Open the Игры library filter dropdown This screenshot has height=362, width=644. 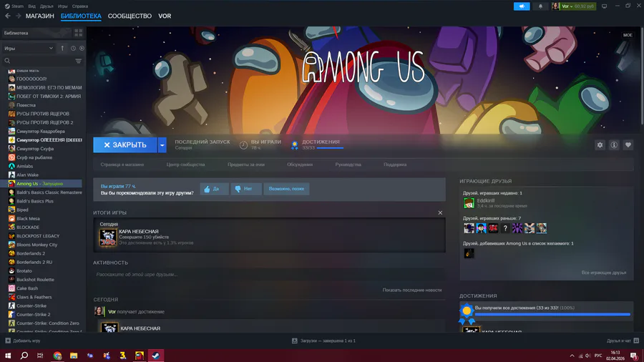29,48
